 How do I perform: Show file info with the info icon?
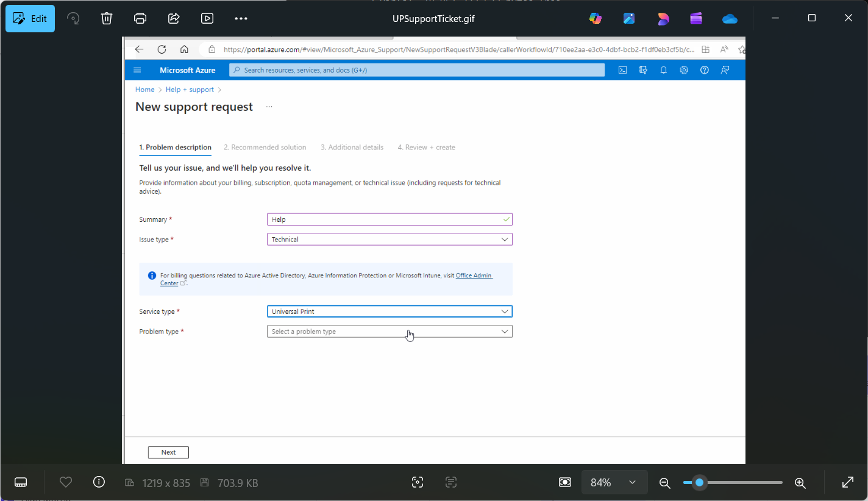pos(99,482)
